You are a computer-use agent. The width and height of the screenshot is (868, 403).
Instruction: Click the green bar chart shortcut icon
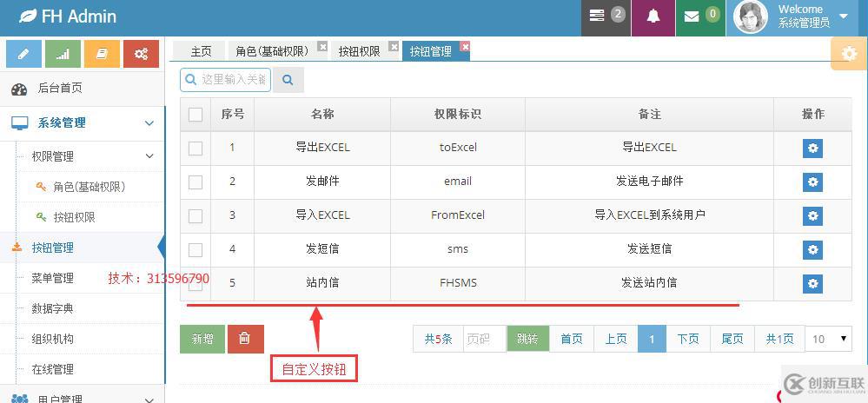pos(63,54)
